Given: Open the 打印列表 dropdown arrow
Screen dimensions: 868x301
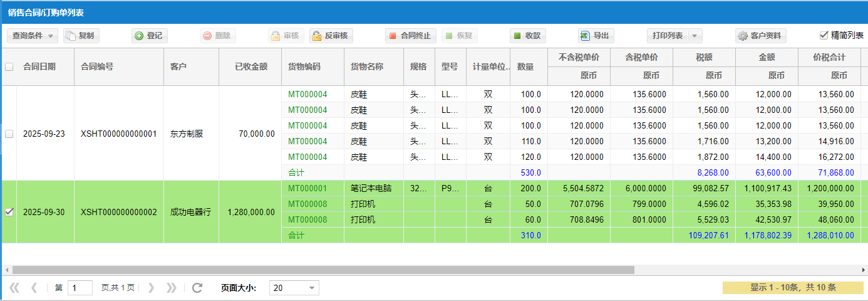Looking at the screenshot, I should click(x=695, y=36).
